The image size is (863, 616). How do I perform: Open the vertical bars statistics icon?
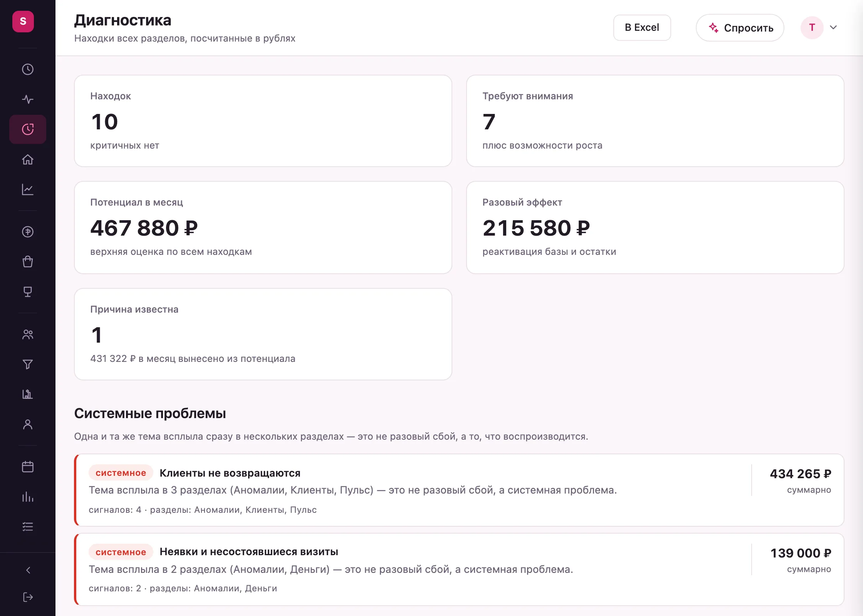28,497
